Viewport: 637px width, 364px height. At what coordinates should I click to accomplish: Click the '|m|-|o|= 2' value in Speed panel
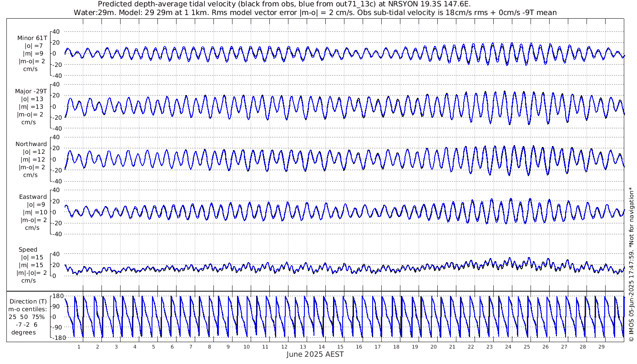click(x=32, y=273)
